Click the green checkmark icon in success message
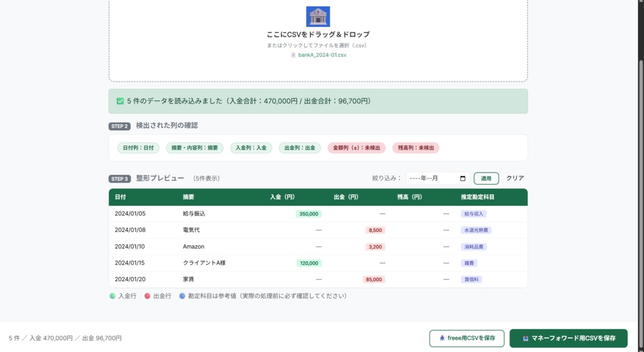This screenshot has width=644, height=352. (x=120, y=101)
